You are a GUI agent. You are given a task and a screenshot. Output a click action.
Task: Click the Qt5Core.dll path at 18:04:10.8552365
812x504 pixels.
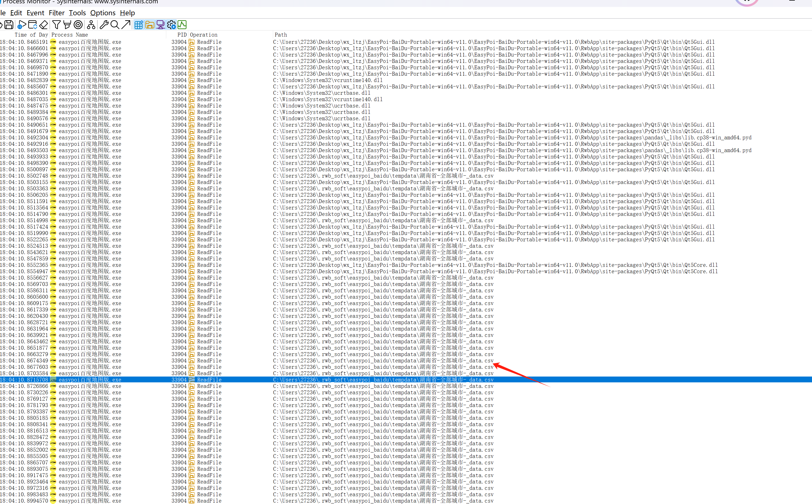pyautogui.click(x=495, y=265)
